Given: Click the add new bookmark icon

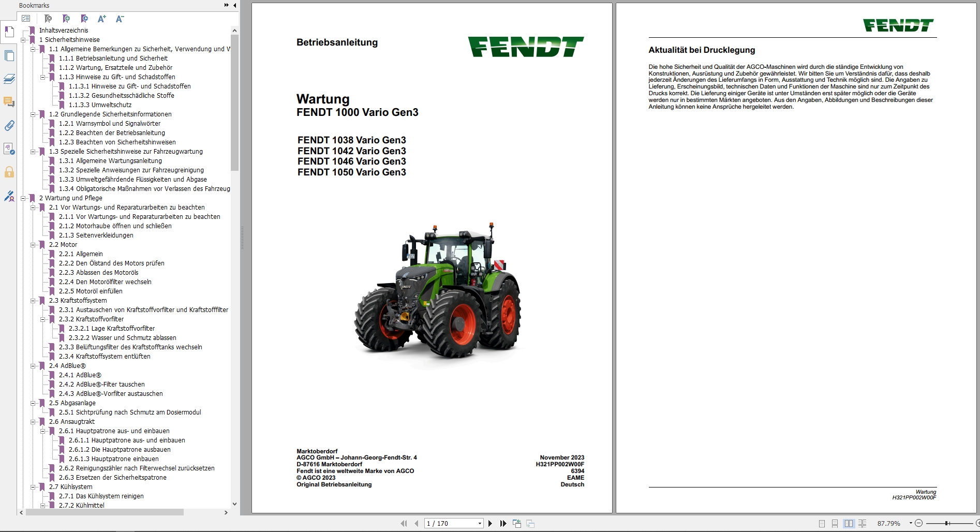Looking at the screenshot, I should coord(66,19).
